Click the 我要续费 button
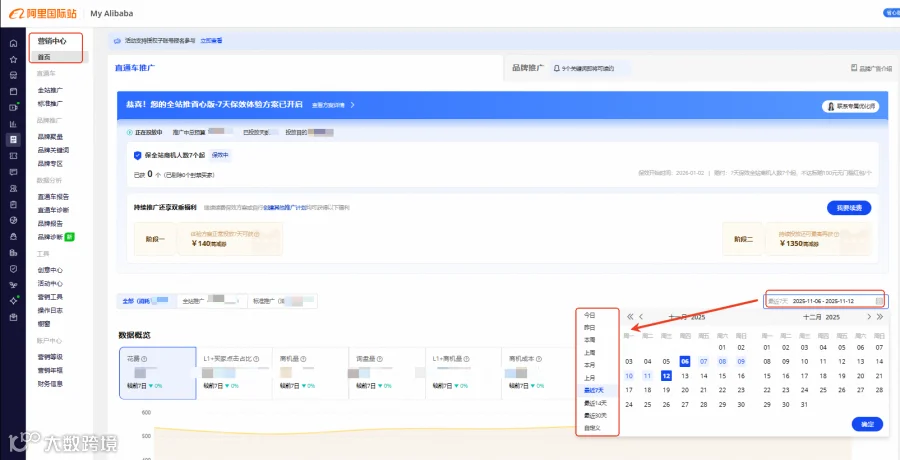 (849, 208)
